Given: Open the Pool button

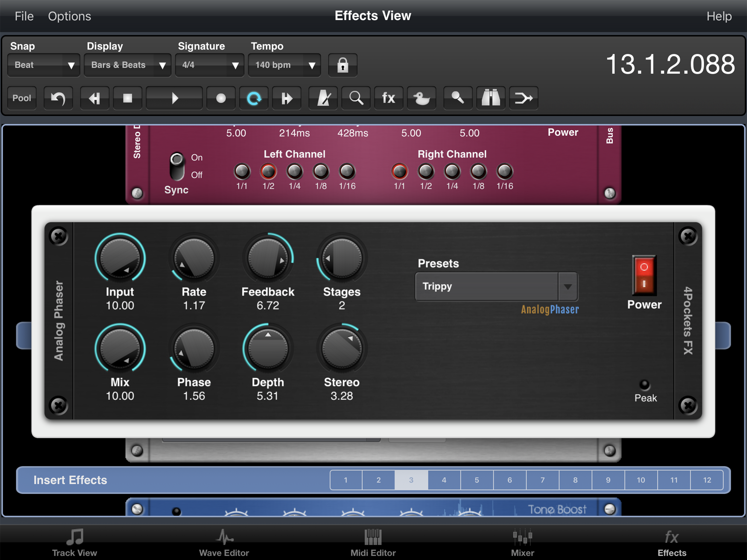Looking at the screenshot, I should point(22,98).
